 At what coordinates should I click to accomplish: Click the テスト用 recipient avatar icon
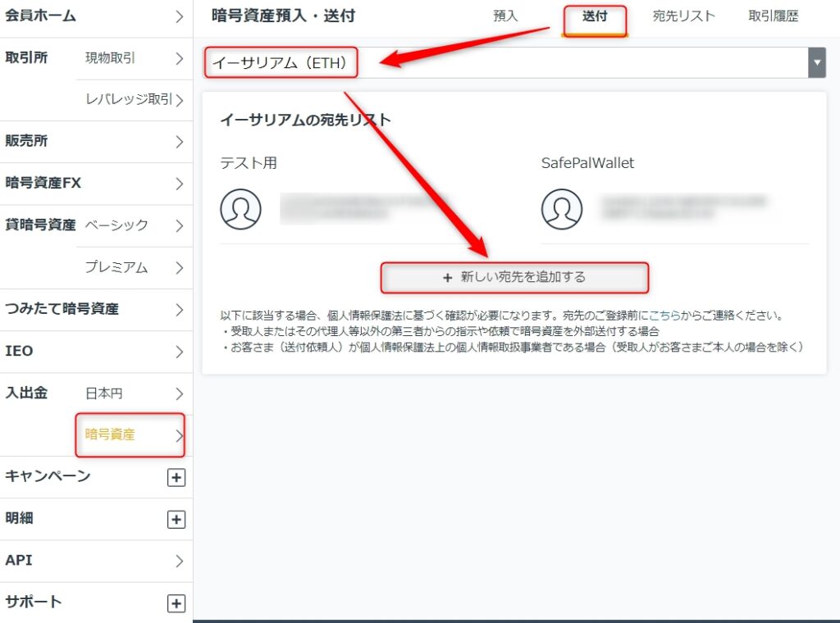[x=240, y=209]
